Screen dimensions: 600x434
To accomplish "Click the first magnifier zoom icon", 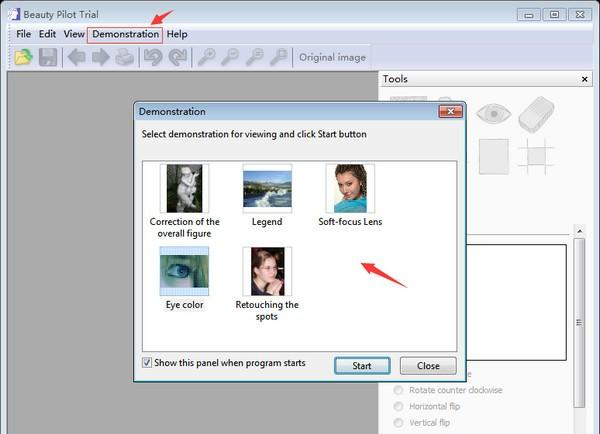I will click(x=206, y=57).
